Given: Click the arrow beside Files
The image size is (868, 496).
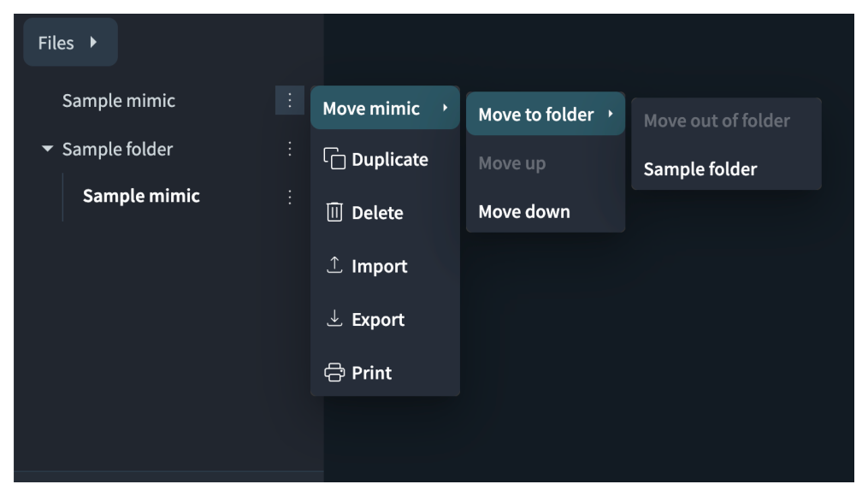Looking at the screenshot, I should click(93, 42).
